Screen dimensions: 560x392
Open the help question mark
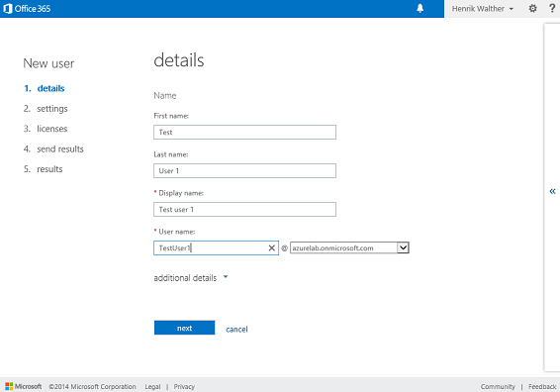552,8
